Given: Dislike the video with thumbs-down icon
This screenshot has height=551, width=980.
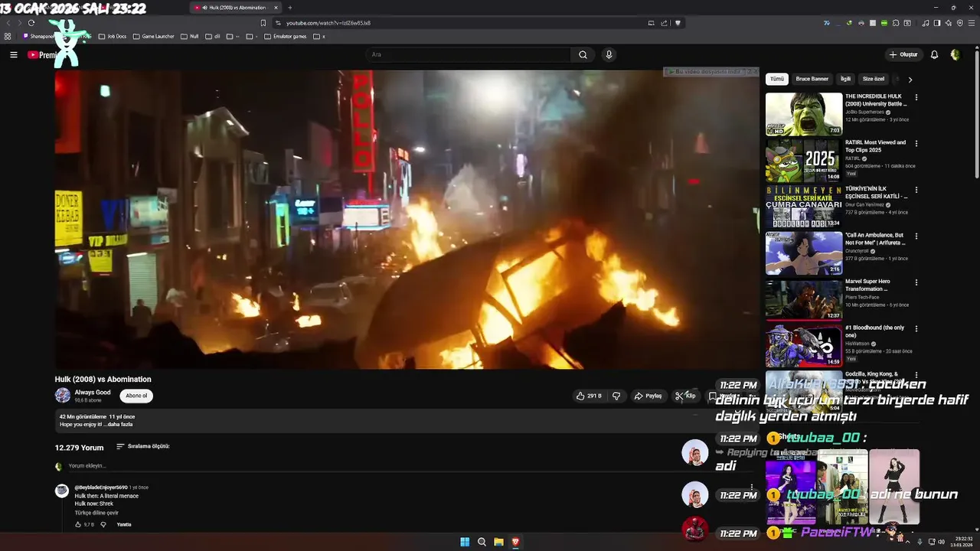Looking at the screenshot, I should [x=616, y=396].
